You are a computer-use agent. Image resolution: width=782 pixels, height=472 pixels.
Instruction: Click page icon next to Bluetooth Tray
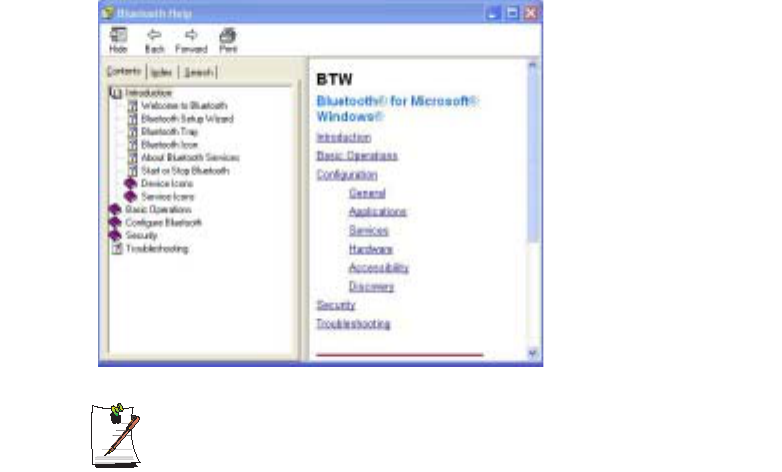(133, 132)
